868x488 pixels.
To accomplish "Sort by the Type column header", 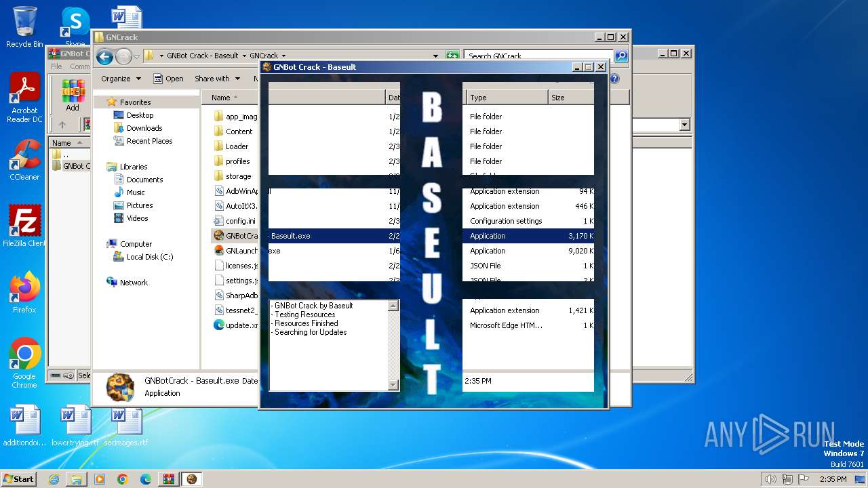I will (x=507, y=98).
